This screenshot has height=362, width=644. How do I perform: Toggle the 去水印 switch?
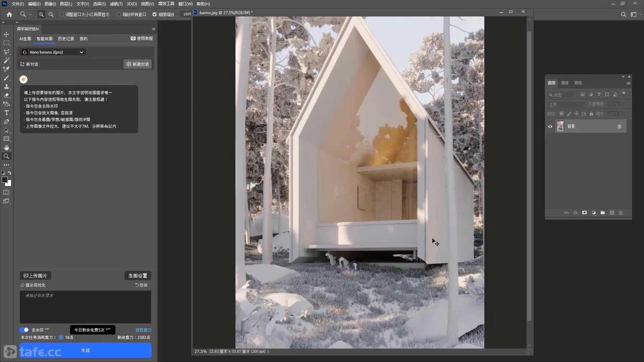(x=24, y=330)
